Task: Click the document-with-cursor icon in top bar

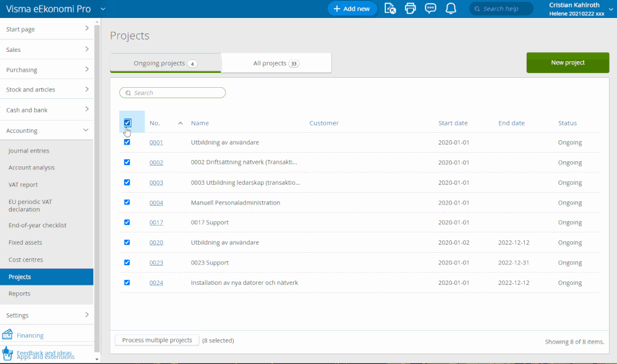Action: 389,9
